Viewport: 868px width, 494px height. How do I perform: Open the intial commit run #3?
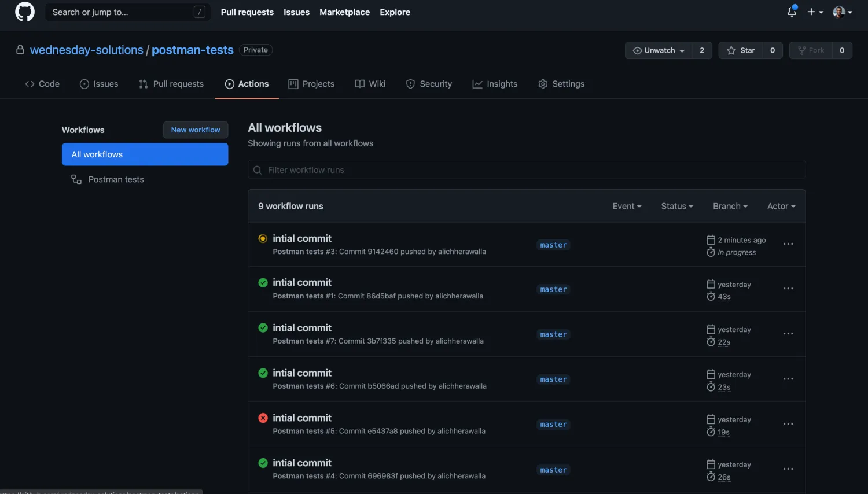click(302, 238)
